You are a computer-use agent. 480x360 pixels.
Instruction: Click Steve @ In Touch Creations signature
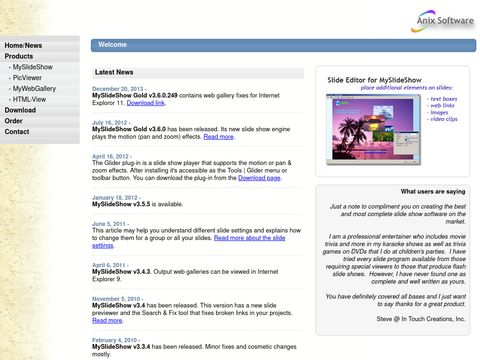click(x=421, y=319)
